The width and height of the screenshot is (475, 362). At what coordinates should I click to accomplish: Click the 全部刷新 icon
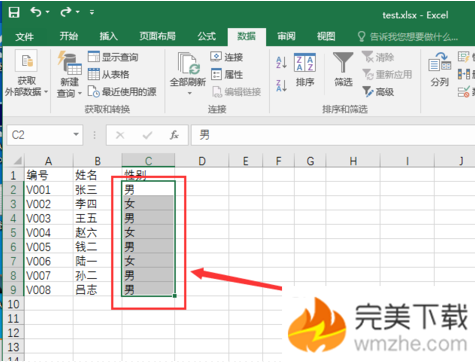point(188,63)
